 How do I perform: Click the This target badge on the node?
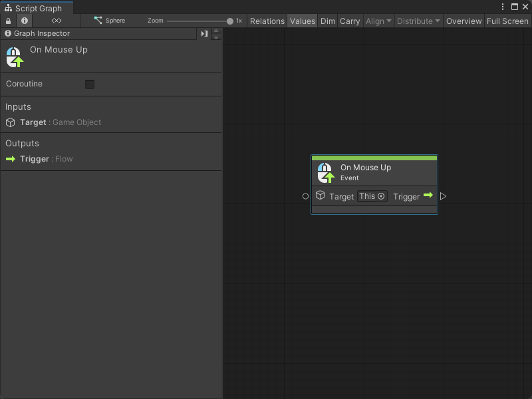point(372,196)
